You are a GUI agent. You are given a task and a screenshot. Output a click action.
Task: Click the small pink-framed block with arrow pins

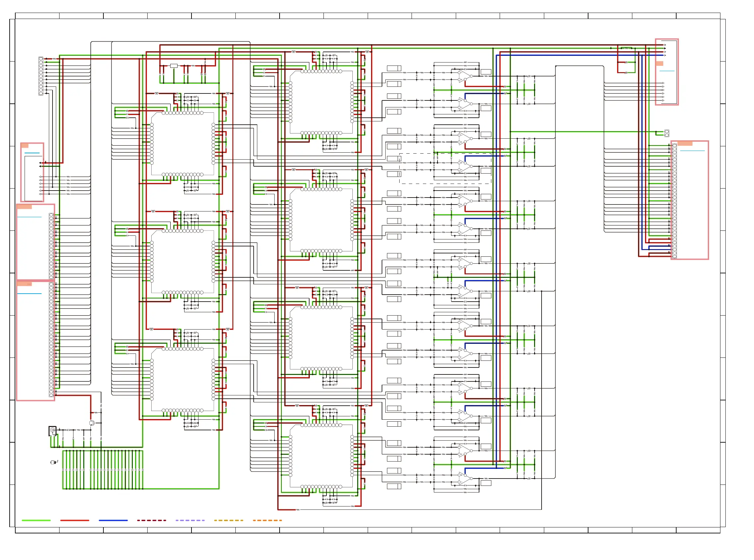click(x=32, y=172)
